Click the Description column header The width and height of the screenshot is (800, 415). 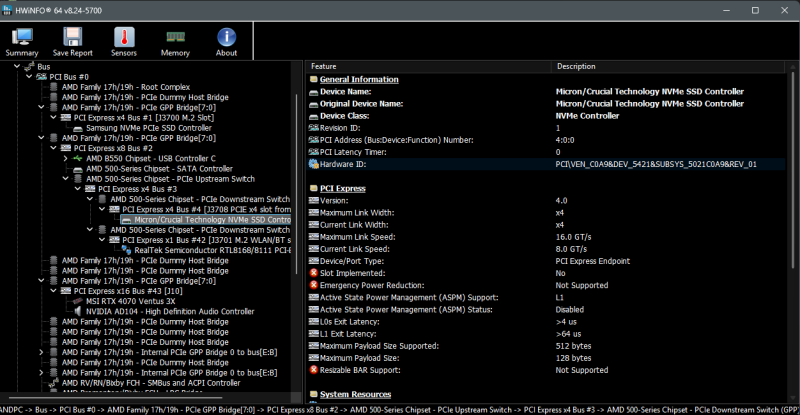668,66
